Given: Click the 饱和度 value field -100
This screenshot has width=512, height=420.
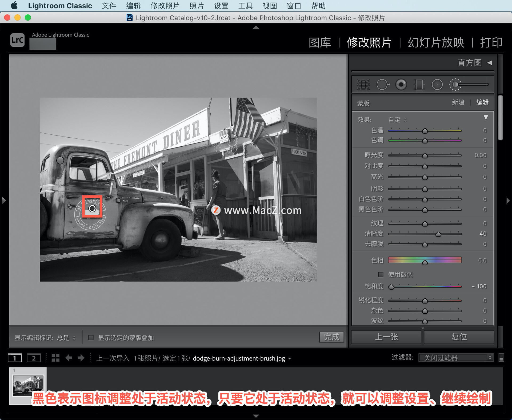Looking at the screenshot, I should click(479, 286).
